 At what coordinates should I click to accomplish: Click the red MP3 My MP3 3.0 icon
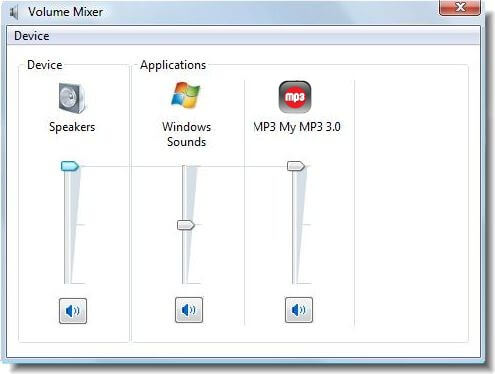click(x=295, y=97)
